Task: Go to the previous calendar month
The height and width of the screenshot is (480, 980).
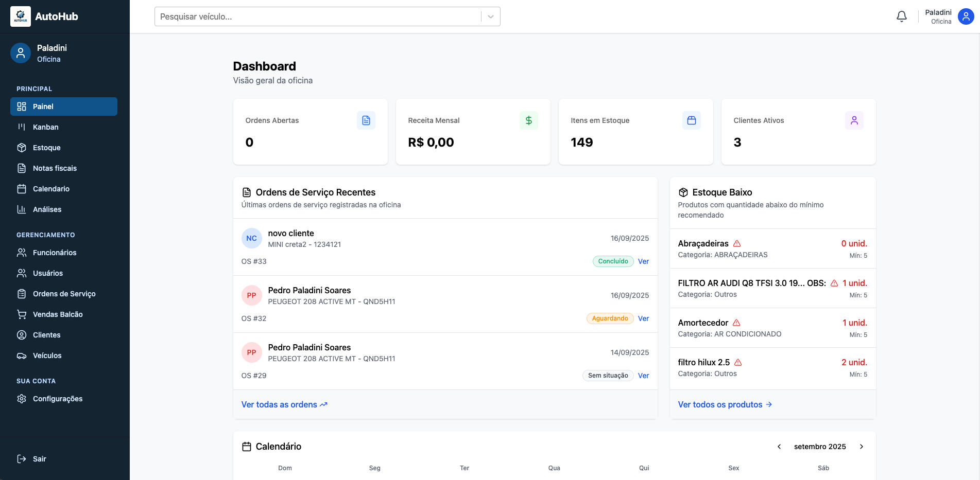Action: 779,447
